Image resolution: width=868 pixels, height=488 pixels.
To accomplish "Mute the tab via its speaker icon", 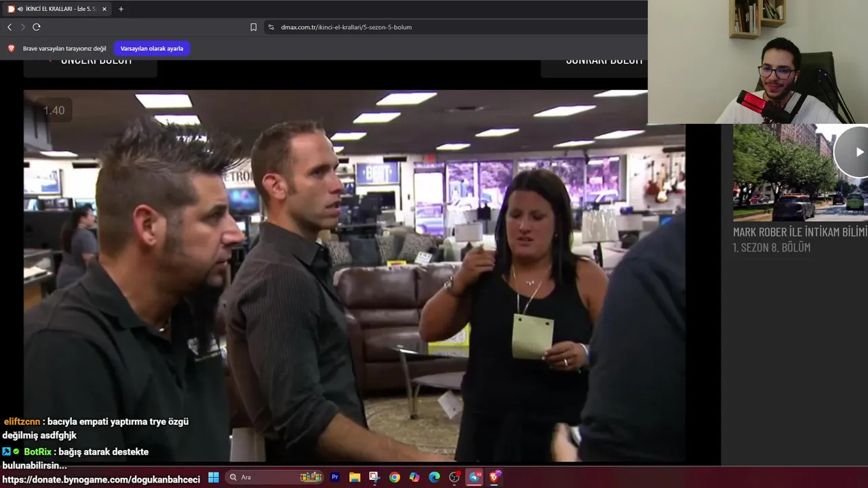I will coord(20,9).
